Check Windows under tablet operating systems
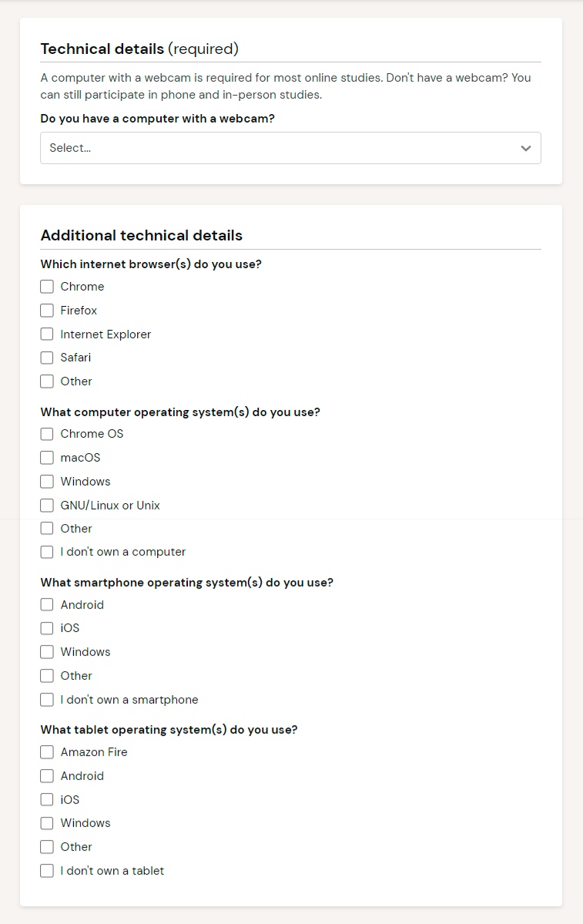Viewport: 583px width, 924px height. (x=47, y=823)
